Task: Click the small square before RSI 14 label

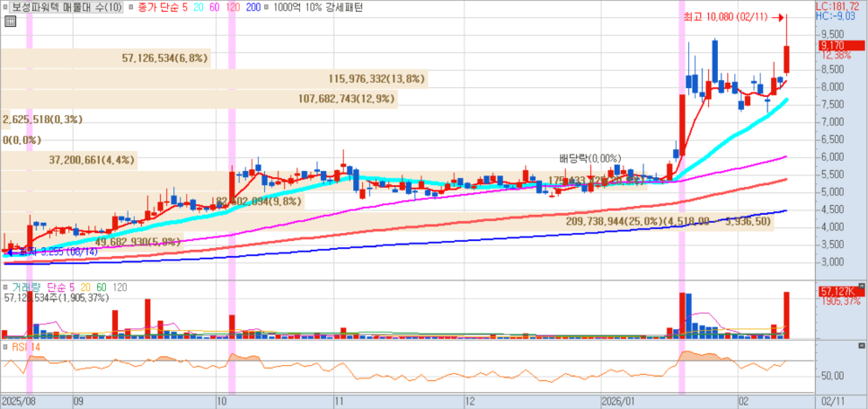Action: 6,347
